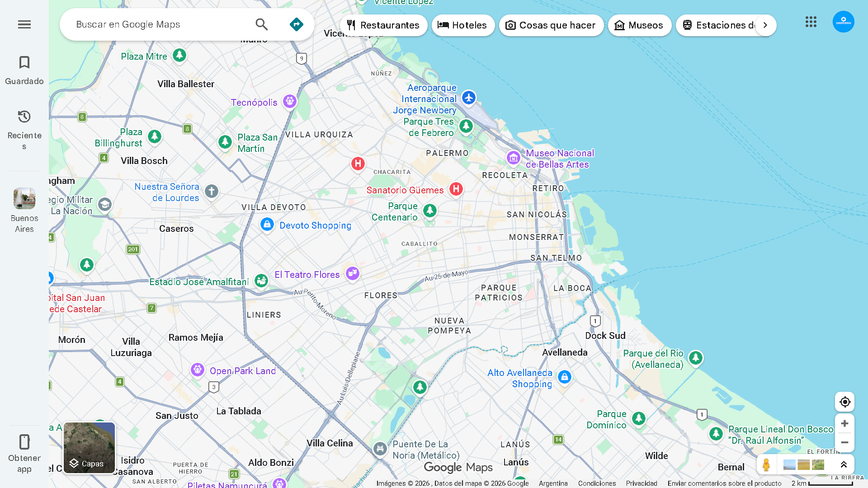Zoom out on the map
The image size is (868, 488).
click(844, 442)
